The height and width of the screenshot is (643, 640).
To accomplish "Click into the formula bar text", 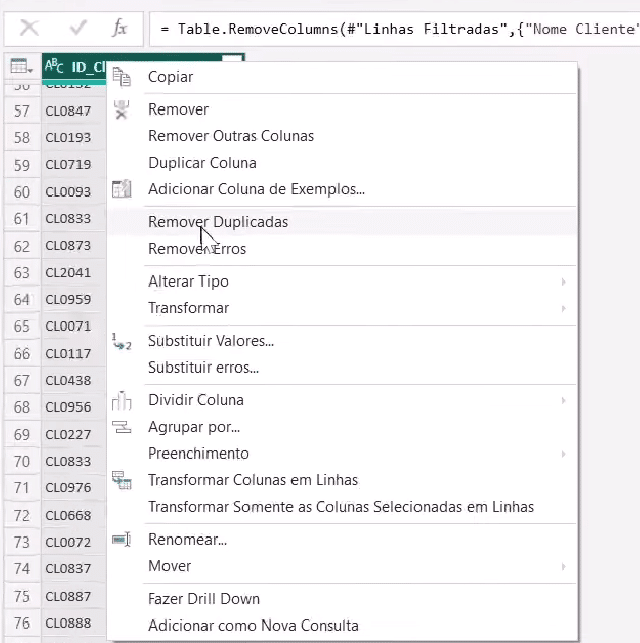I will coord(394,29).
